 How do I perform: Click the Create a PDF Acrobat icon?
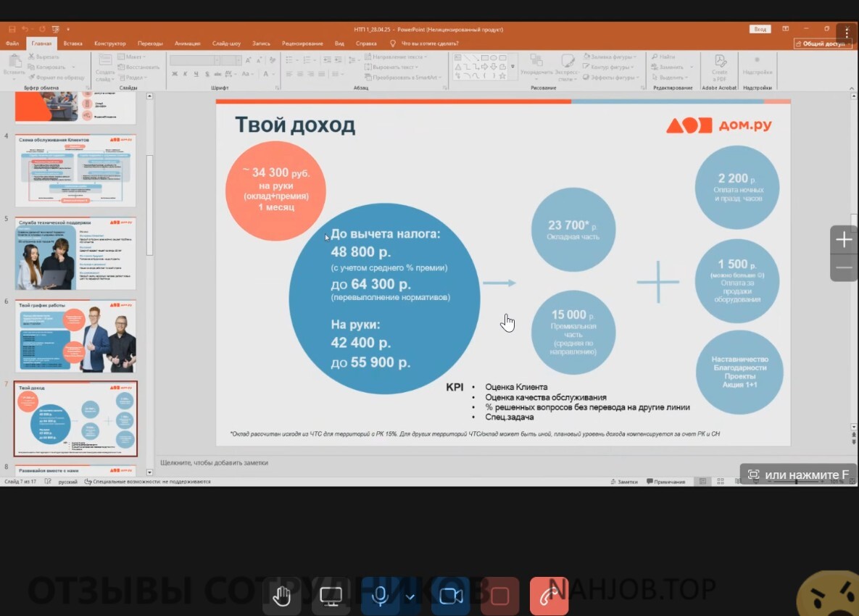719,63
